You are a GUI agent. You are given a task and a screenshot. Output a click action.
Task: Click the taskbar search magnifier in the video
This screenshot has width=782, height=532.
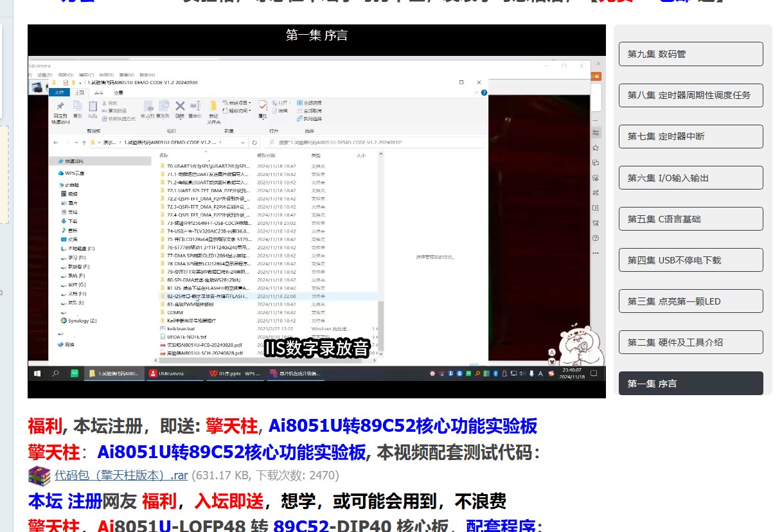55,373
